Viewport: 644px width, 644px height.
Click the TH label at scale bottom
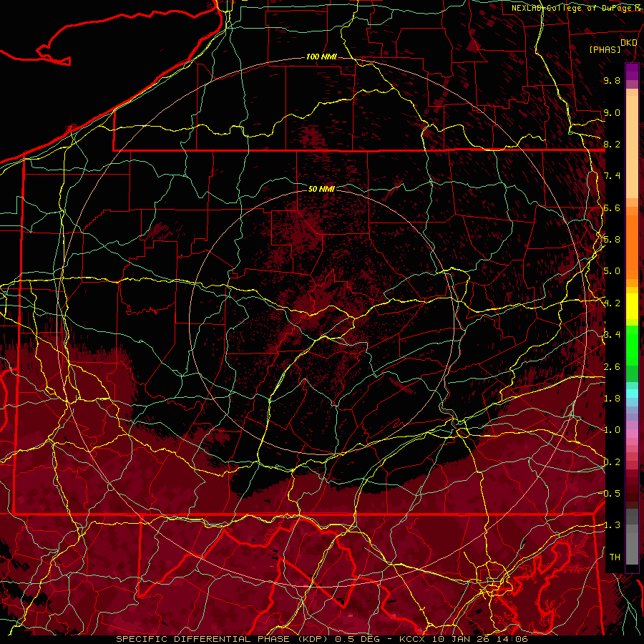coord(615,557)
